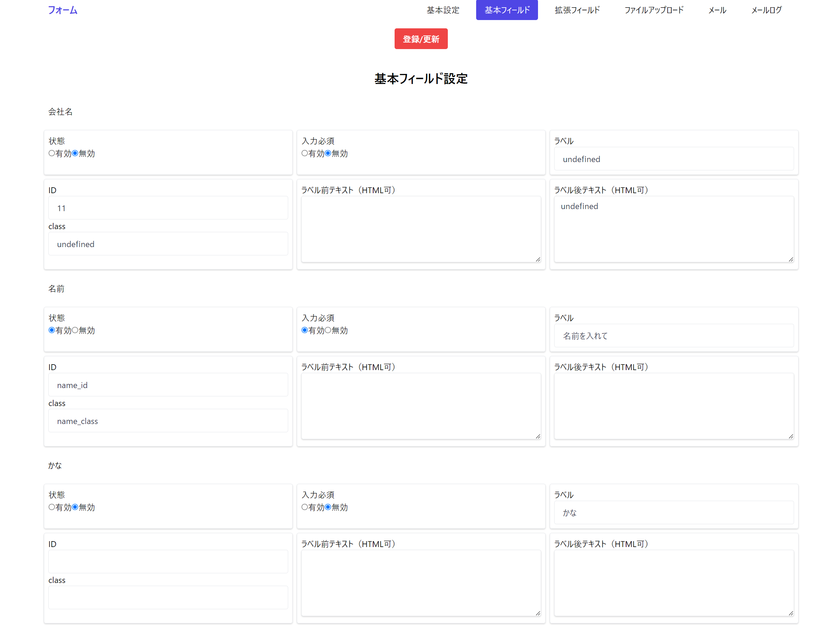Image resolution: width=840 pixels, height=631 pixels.
Task: Disable 入力必須 for かな
Action: tap(328, 507)
